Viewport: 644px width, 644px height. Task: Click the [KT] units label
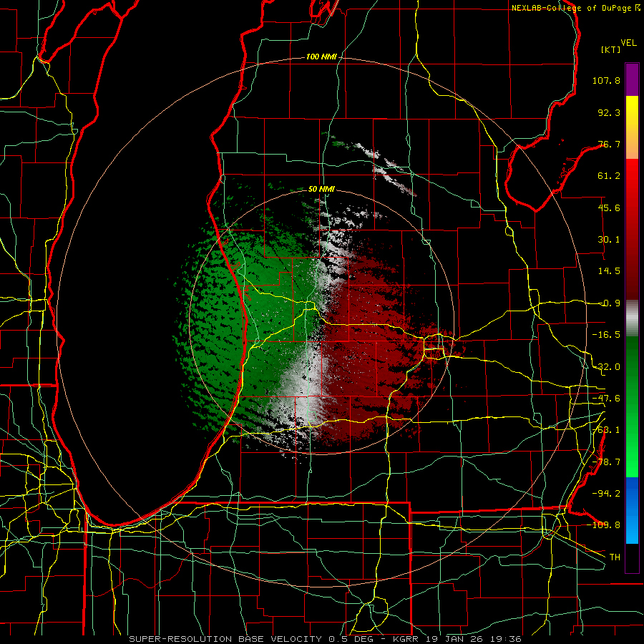610,49
